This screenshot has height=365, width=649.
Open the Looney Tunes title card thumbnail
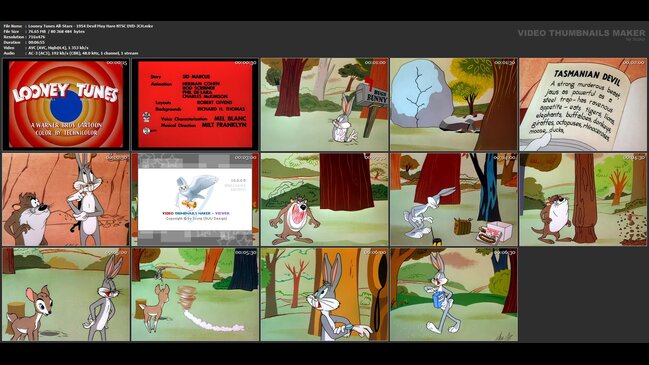tap(66, 104)
